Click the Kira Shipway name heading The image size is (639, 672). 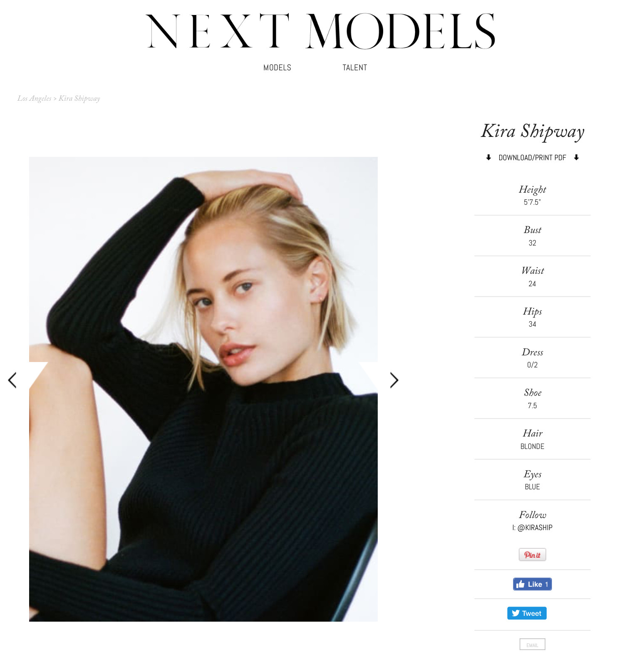(x=532, y=131)
